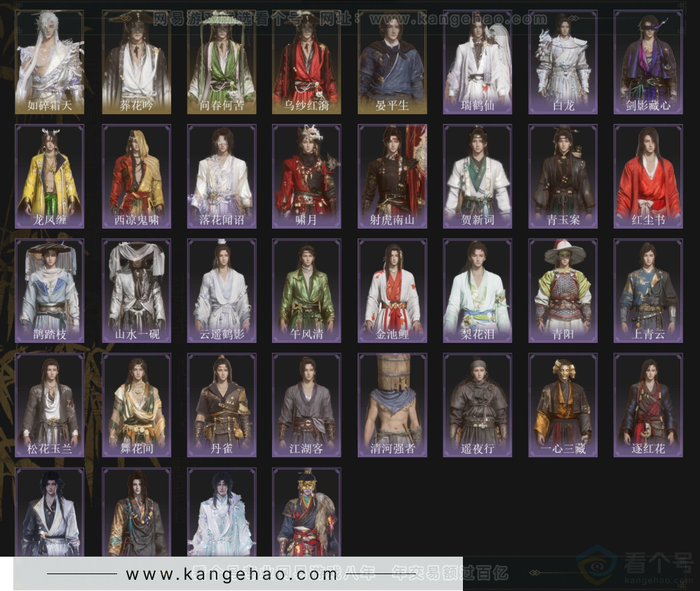Viewport: 700px width, 591px height.
Task: Pick the 金池鲤 costume card
Action: [x=392, y=290]
